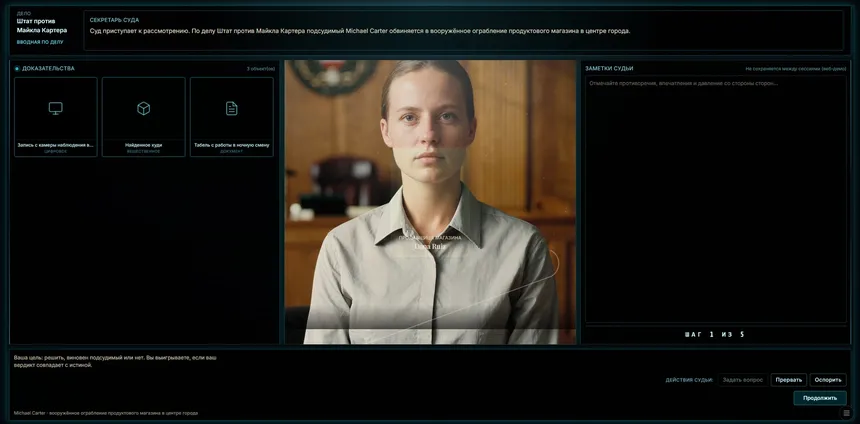Click the case title 'Штат против Майкла Картера'

point(42,25)
